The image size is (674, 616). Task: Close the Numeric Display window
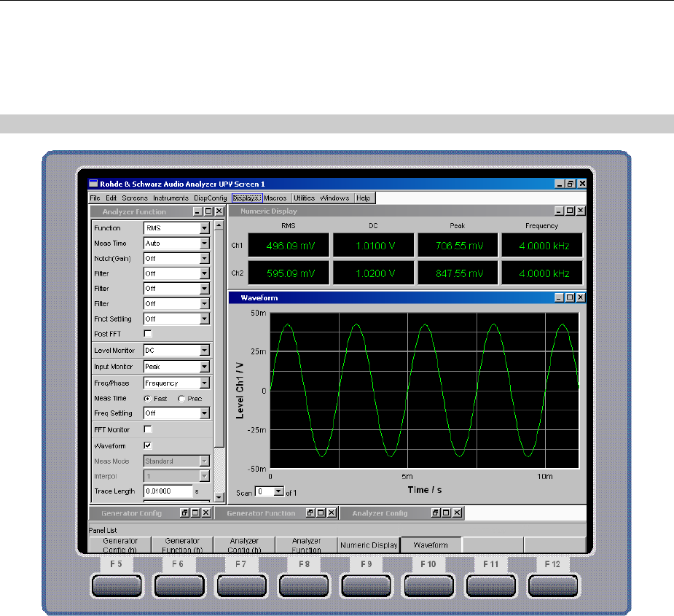pyautogui.click(x=581, y=211)
